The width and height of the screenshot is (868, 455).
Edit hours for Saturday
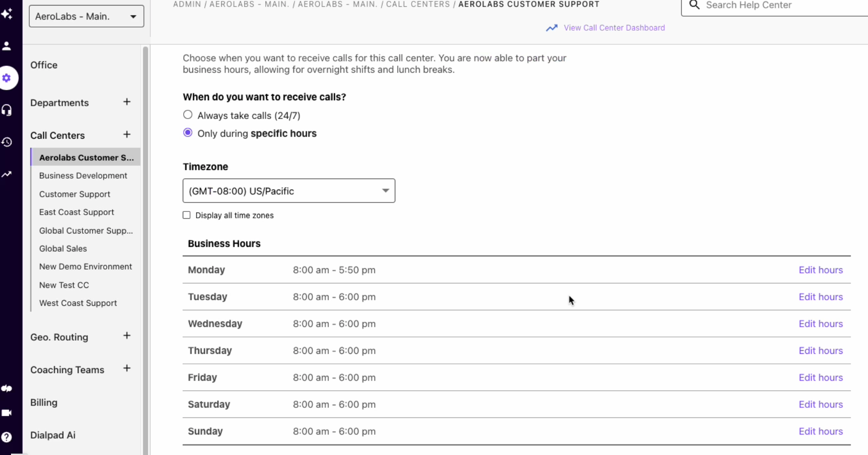coord(821,405)
